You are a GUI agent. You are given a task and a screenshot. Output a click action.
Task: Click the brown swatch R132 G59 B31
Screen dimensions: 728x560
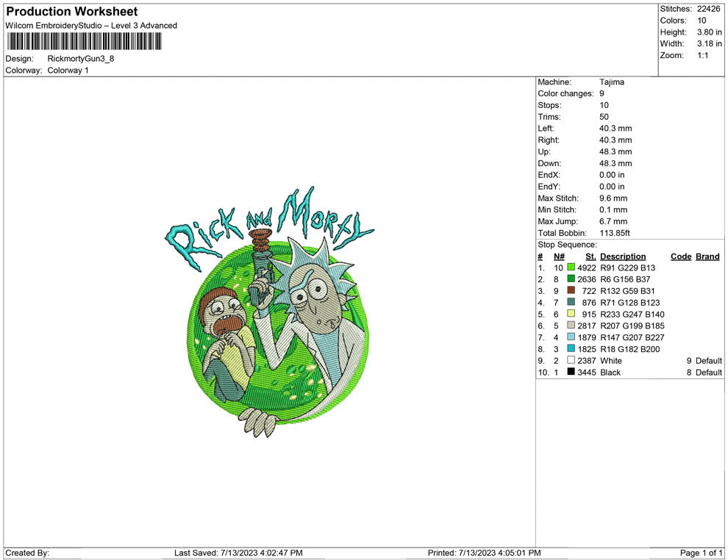click(x=571, y=290)
